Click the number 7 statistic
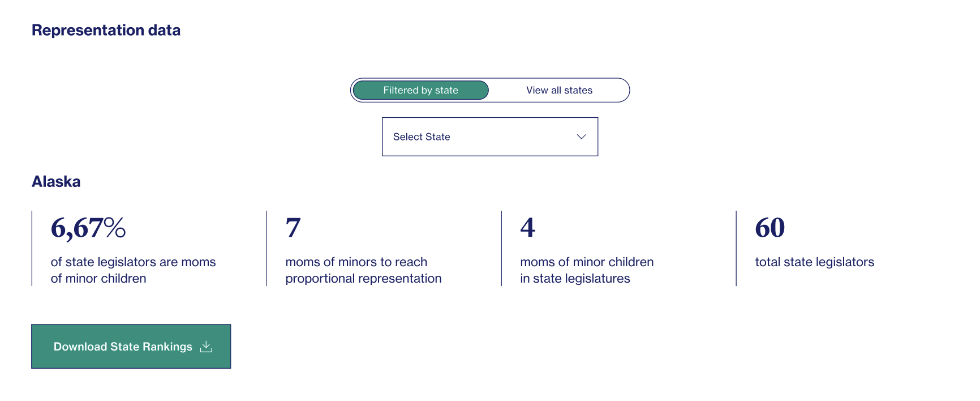Image resolution: width=980 pixels, height=401 pixels. coord(293,228)
